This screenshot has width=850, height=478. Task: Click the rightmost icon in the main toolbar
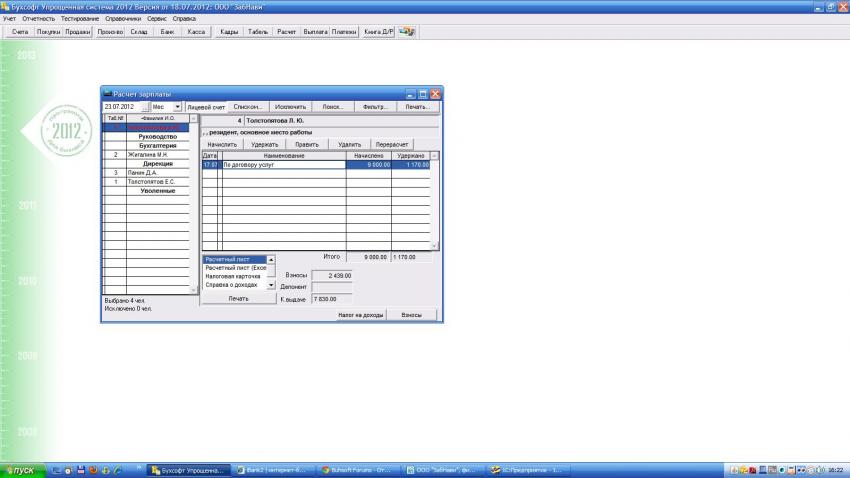407,32
